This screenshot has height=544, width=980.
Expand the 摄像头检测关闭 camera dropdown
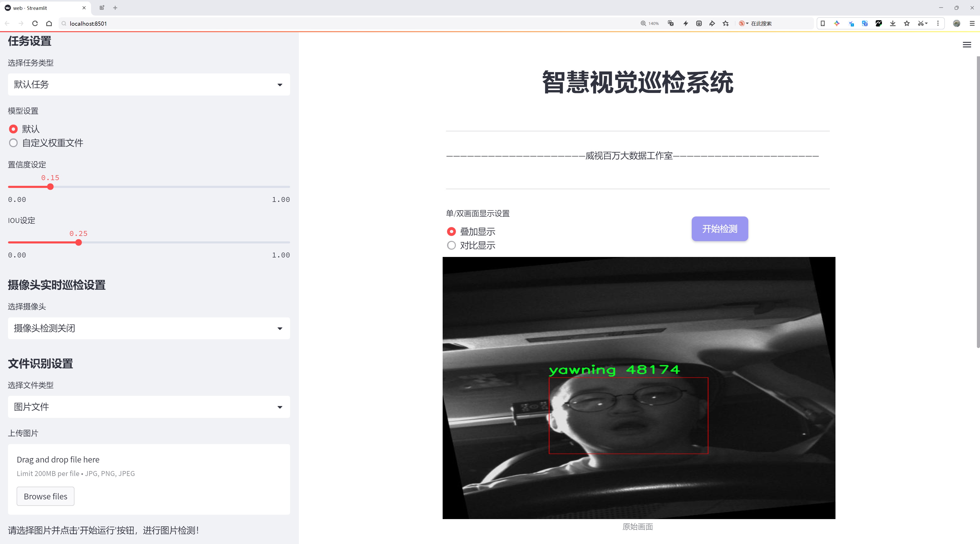pyautogui.click(x=149, y=328)
